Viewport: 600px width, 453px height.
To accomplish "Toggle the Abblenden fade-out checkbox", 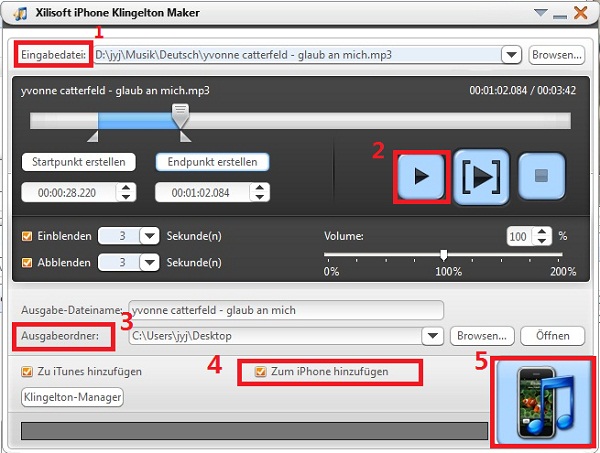I will [27, 262].
